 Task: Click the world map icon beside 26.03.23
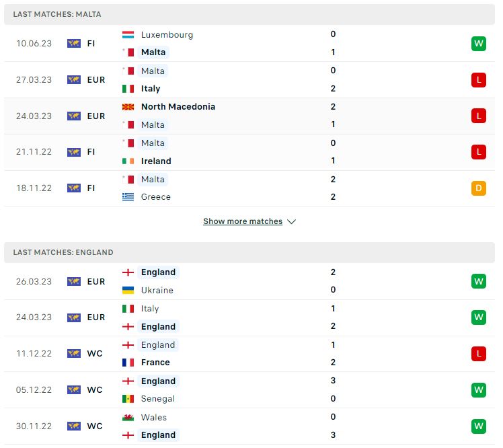click(x=74, y=281)
